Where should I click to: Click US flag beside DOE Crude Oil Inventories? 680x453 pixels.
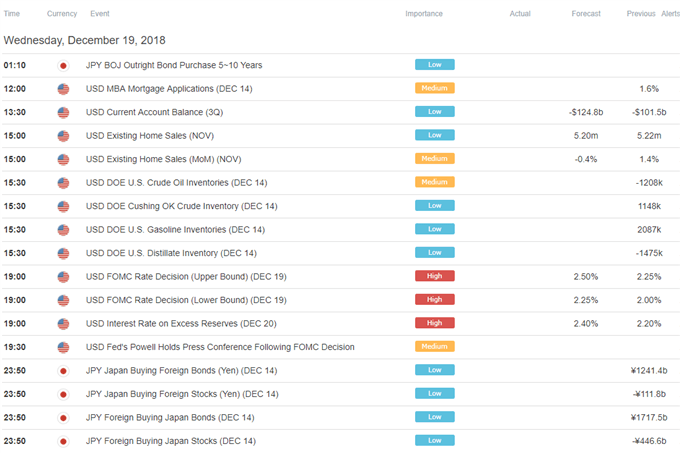point(63,183)
